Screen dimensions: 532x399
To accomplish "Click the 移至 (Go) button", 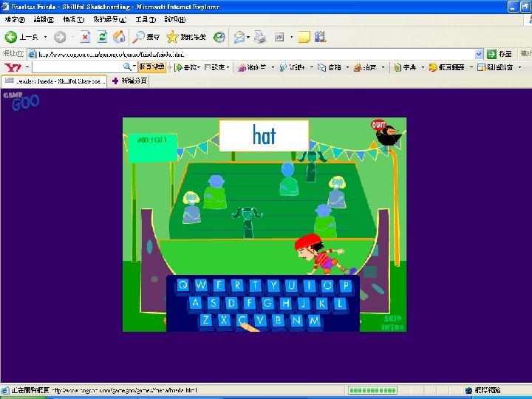I will tap(499, 54).
